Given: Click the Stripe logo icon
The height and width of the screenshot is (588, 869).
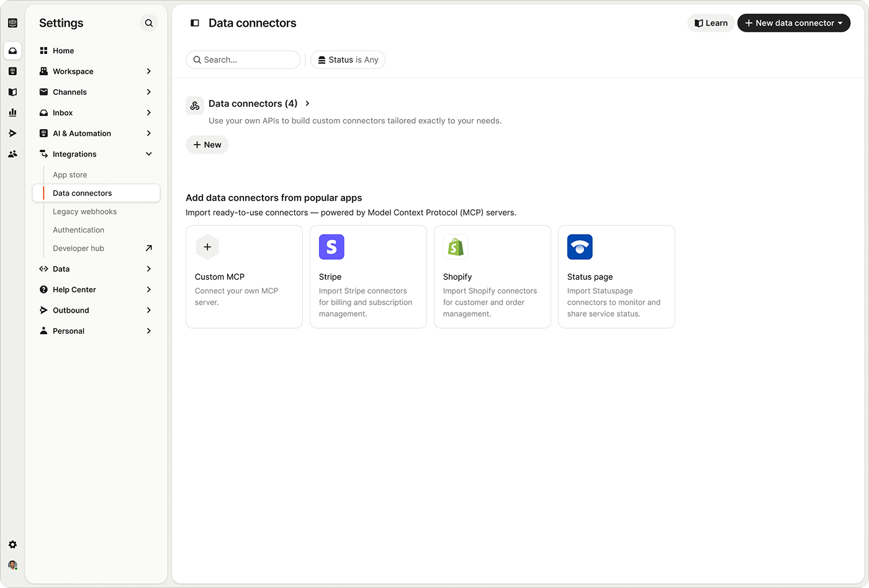Looking at the screenshot, I should tap(331, 247).
